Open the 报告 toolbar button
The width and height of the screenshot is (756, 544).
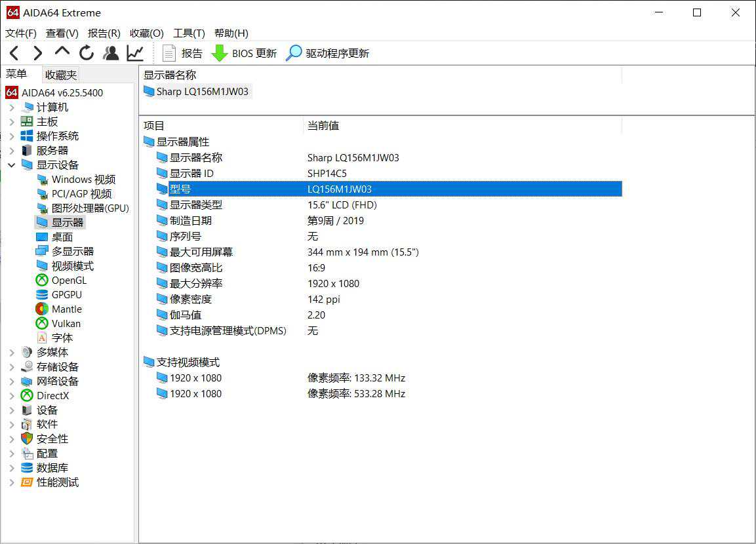coord(183,53)
